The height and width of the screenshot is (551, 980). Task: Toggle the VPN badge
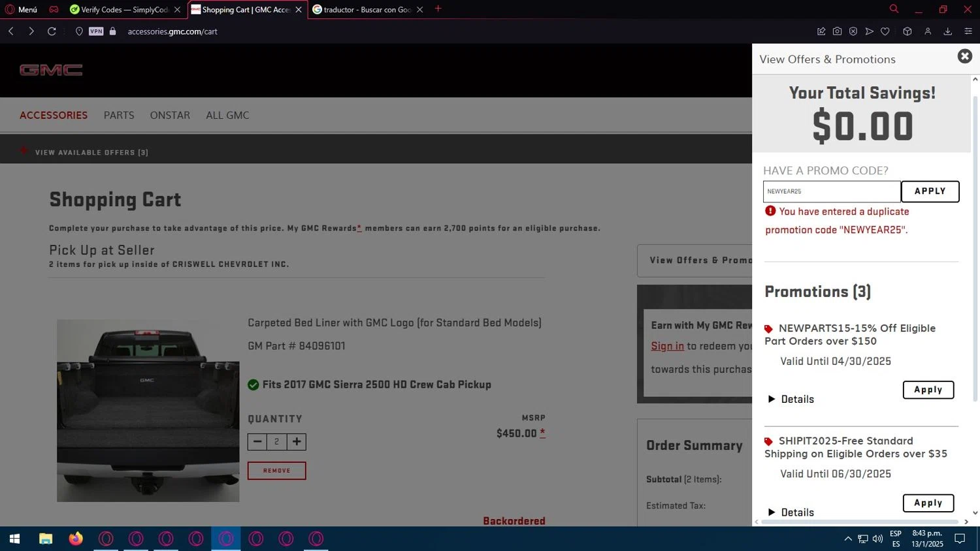(96, 31)
